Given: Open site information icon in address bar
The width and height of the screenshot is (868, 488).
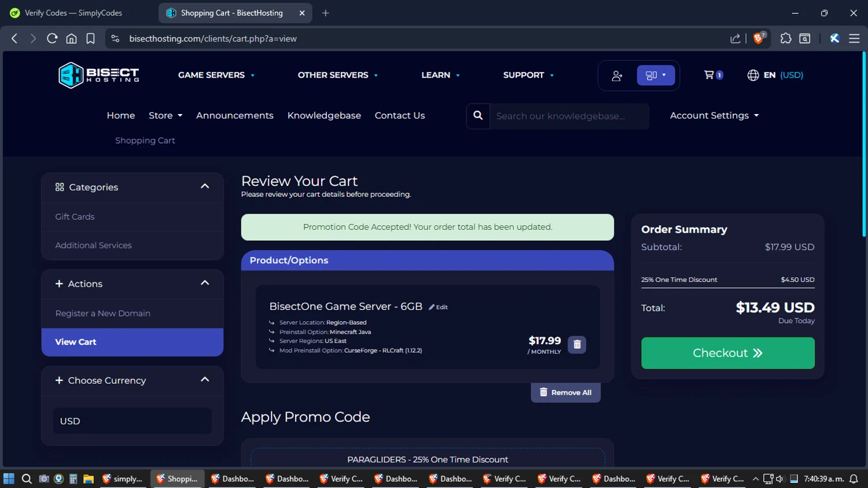Looking at the screenshot, I should click(x=115, y=39).
